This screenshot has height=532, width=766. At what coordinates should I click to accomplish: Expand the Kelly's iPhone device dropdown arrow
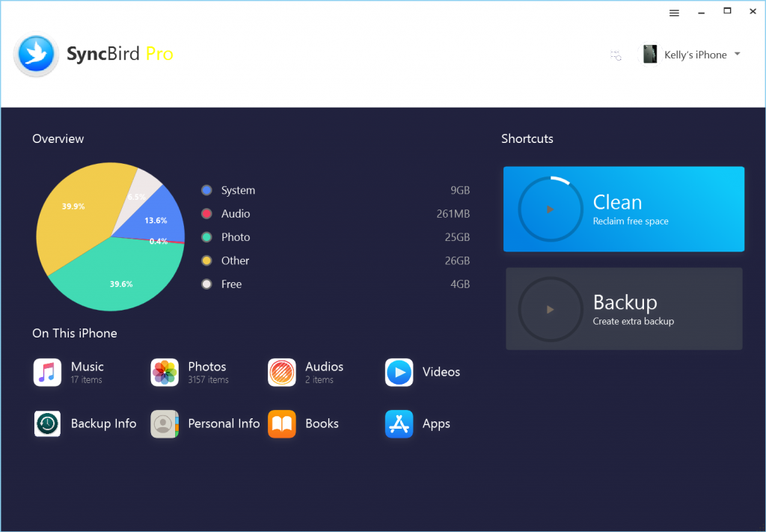737,54
